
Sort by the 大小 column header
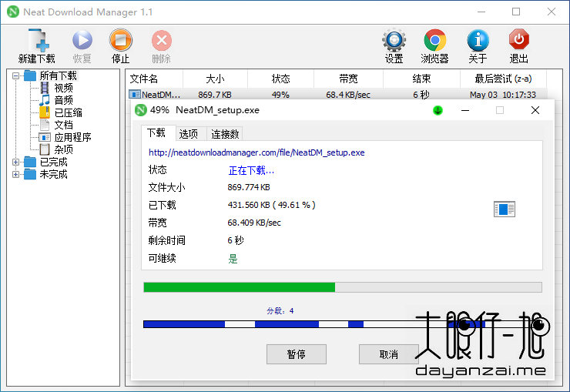[215, 79]
